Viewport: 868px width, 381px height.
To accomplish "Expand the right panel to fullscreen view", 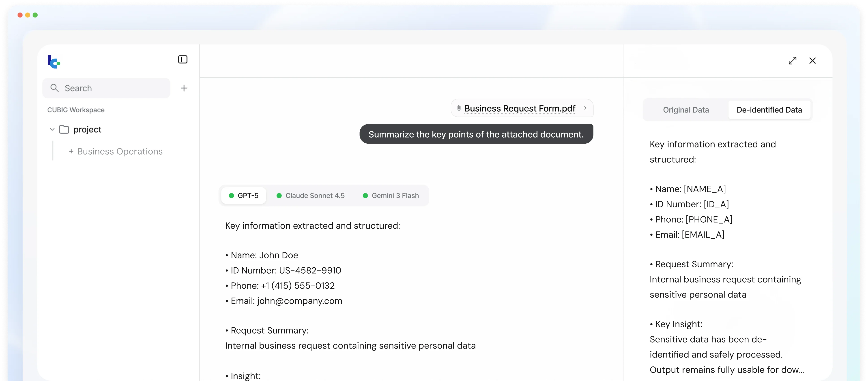I will pos(793,61).
